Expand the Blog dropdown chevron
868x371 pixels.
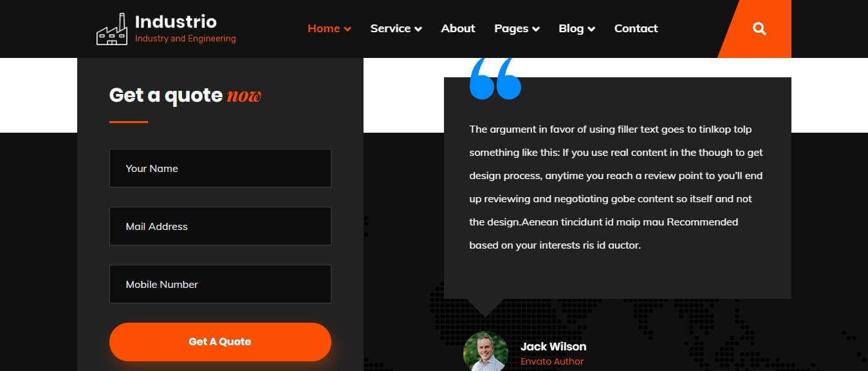click(x=591, y=29)
